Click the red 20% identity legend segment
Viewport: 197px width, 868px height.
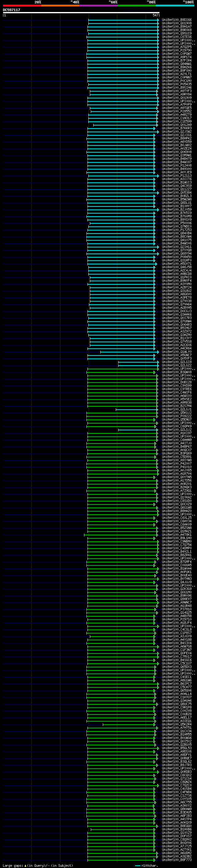click(x=22, y=6)
